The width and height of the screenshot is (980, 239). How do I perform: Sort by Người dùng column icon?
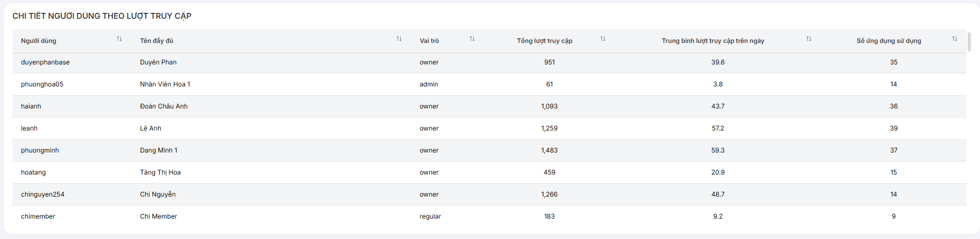click(119, 39)
